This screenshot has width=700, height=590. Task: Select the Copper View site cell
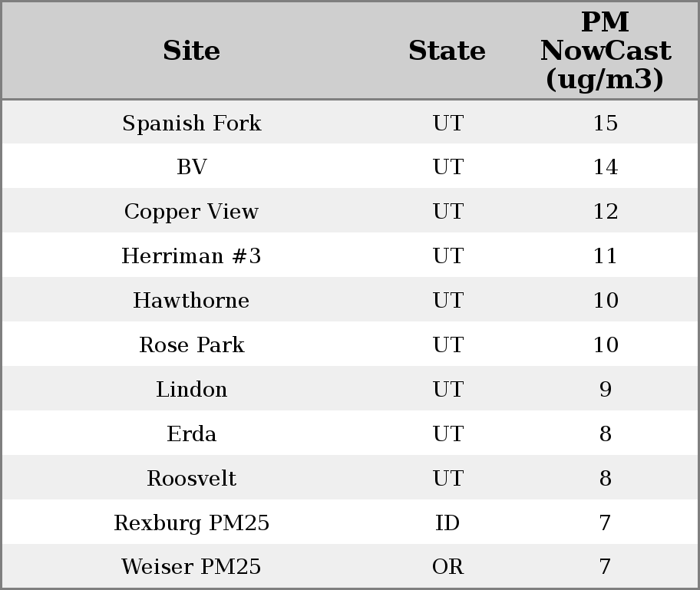point(192,212)
